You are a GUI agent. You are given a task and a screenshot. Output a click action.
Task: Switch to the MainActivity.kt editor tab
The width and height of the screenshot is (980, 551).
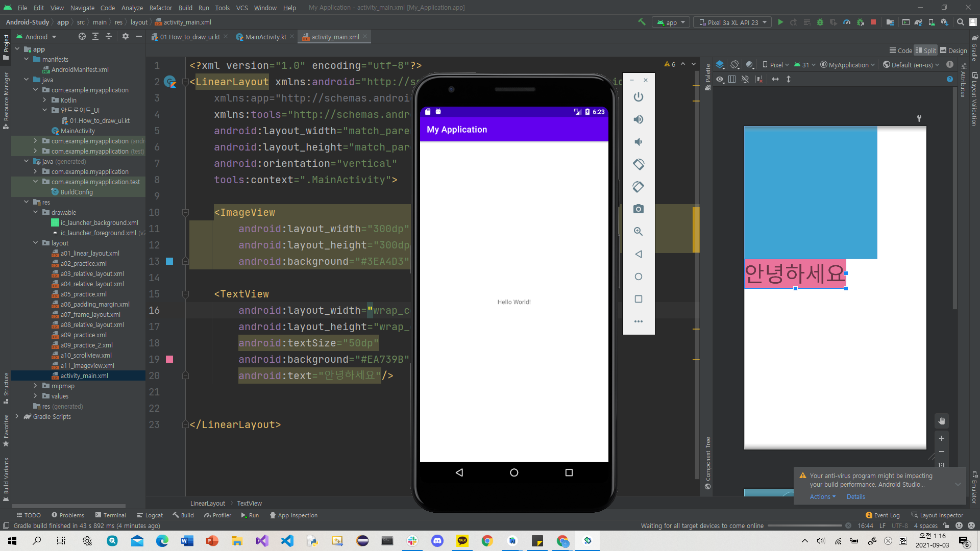pyautogui.click(x=265, y=37)
